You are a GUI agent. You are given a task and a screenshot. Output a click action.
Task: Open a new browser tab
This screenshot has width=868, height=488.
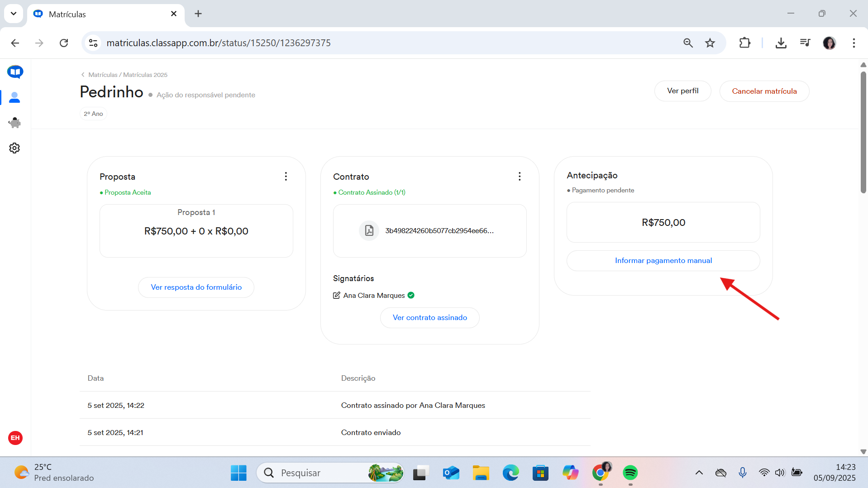(x=198, y=14)
